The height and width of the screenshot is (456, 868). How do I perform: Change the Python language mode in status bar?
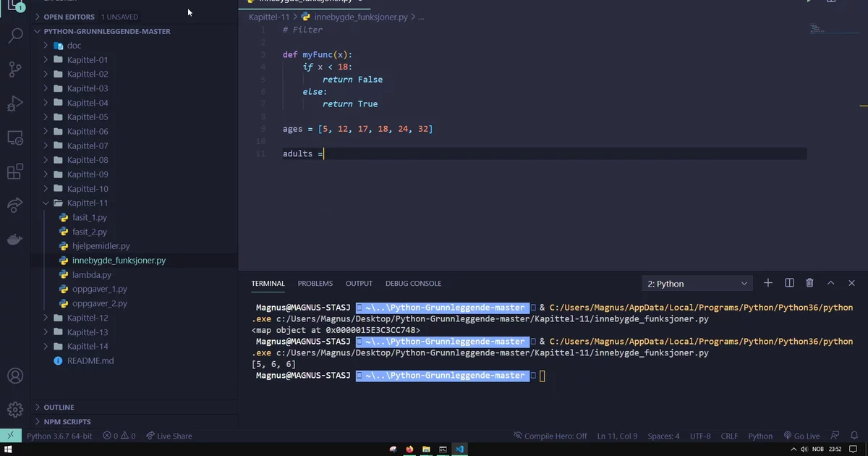pos(760,436)
